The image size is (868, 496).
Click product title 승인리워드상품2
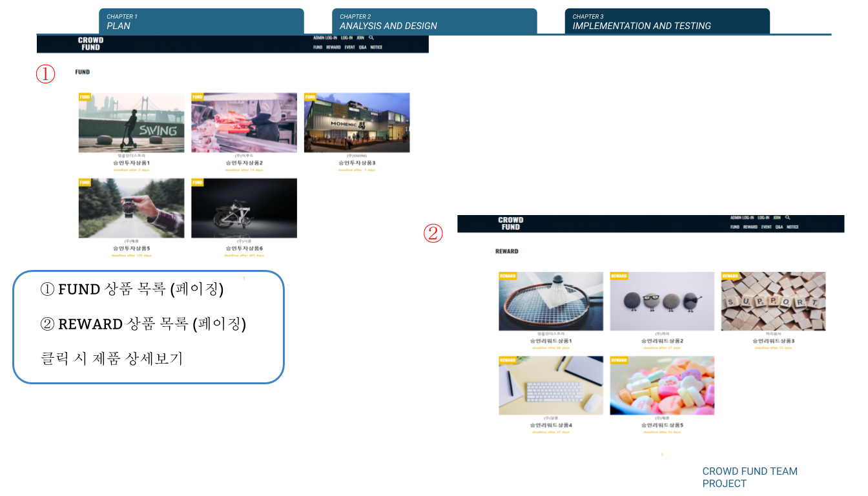(662, 340)
